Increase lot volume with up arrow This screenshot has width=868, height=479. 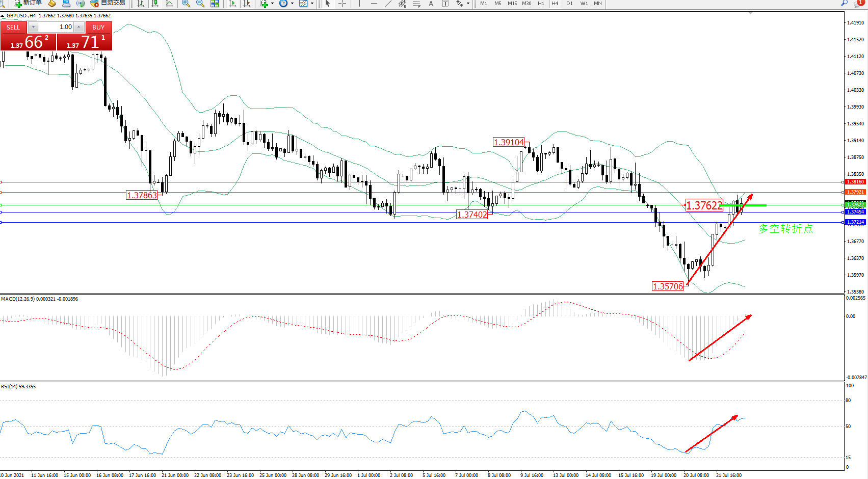[x=79, y=27]
